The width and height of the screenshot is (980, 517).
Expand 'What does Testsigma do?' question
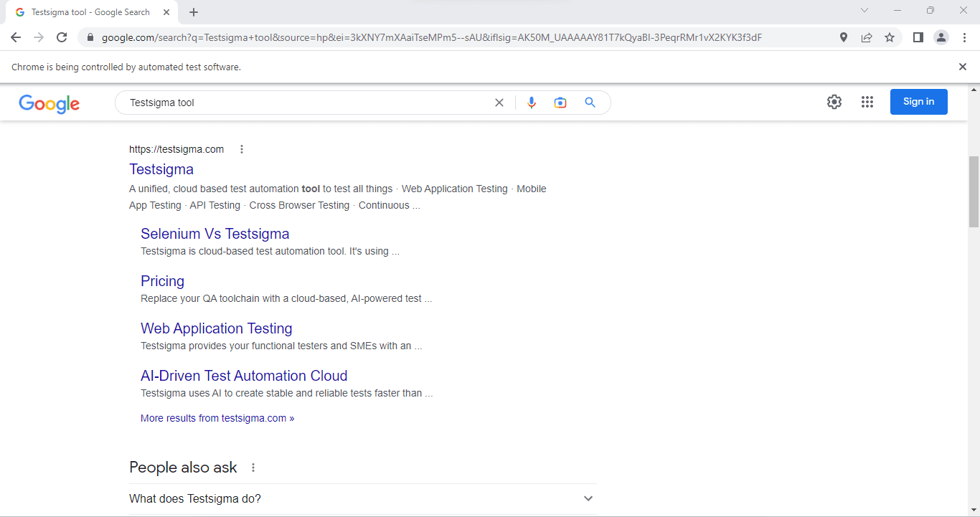tap(588, 498)
